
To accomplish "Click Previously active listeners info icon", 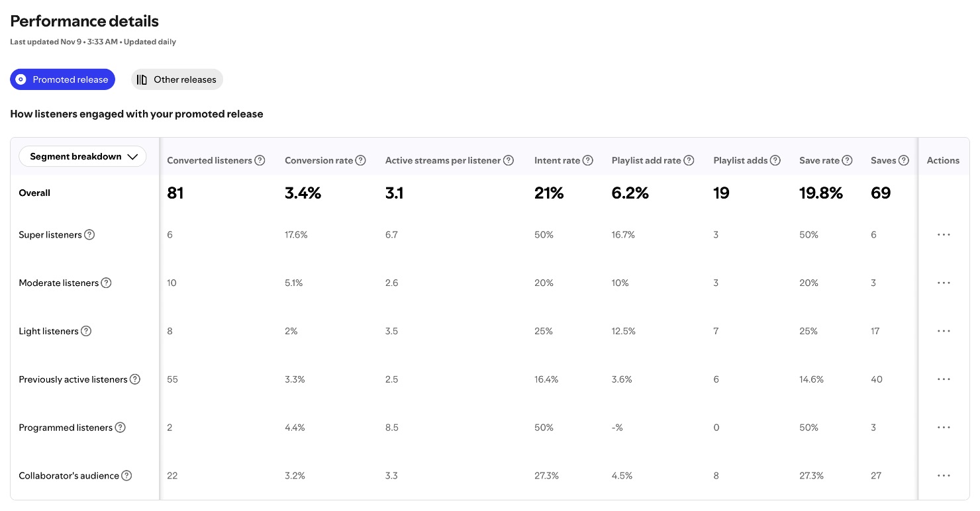I will coord(135,379).
